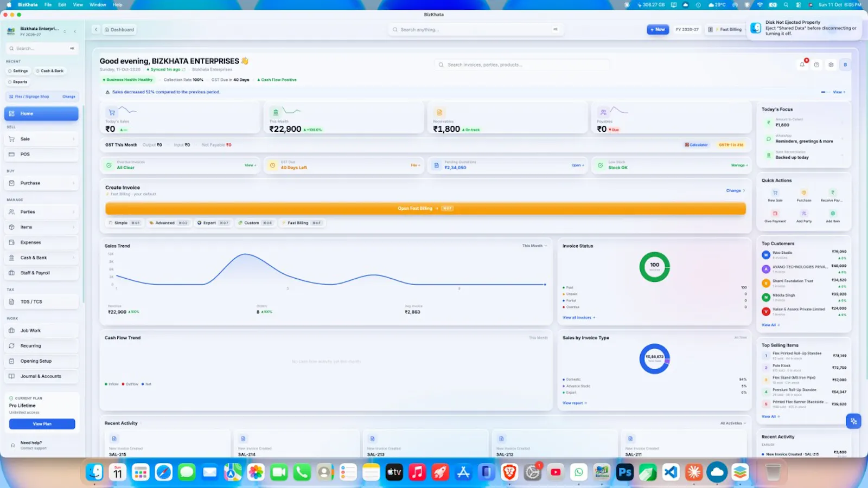Viewport: 868px width, 488px height.
Task: Open the Woo Studio customer row
Action: [804, 255]
